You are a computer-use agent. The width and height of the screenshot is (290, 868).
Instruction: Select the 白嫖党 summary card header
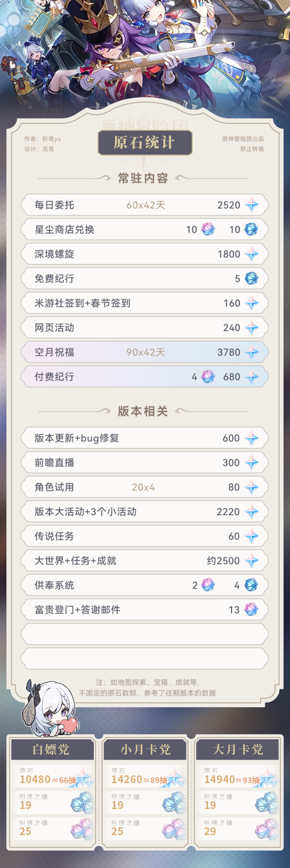[52, 749]
